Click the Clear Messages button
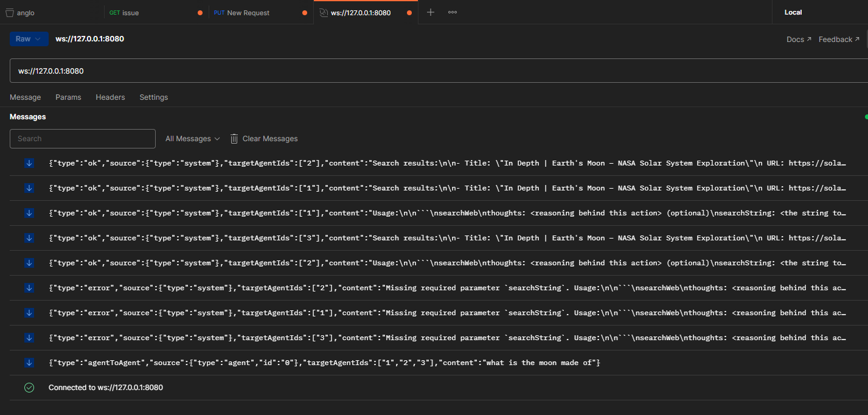This screenshot has width=868, height=415. coord(264,139)
